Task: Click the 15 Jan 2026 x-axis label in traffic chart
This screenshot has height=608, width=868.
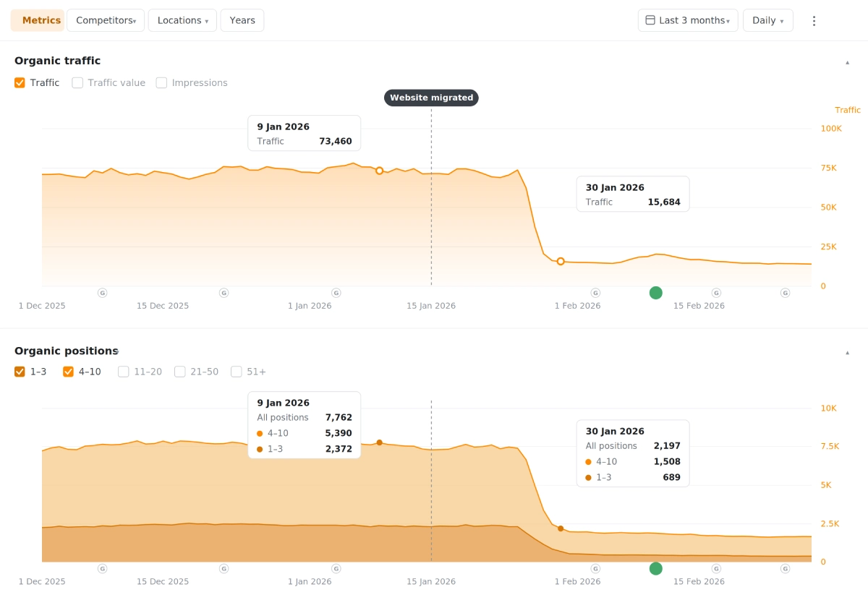Action: coord(431,306)
